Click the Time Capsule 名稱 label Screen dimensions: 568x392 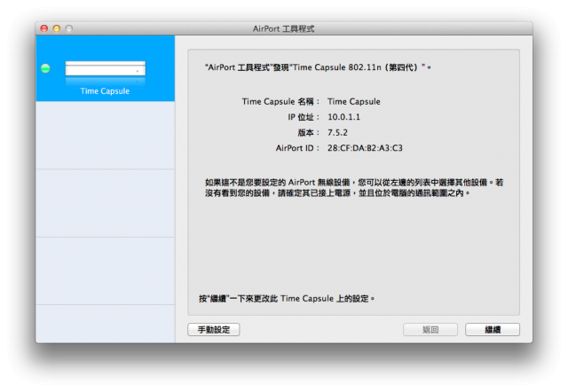click(280, 101)
